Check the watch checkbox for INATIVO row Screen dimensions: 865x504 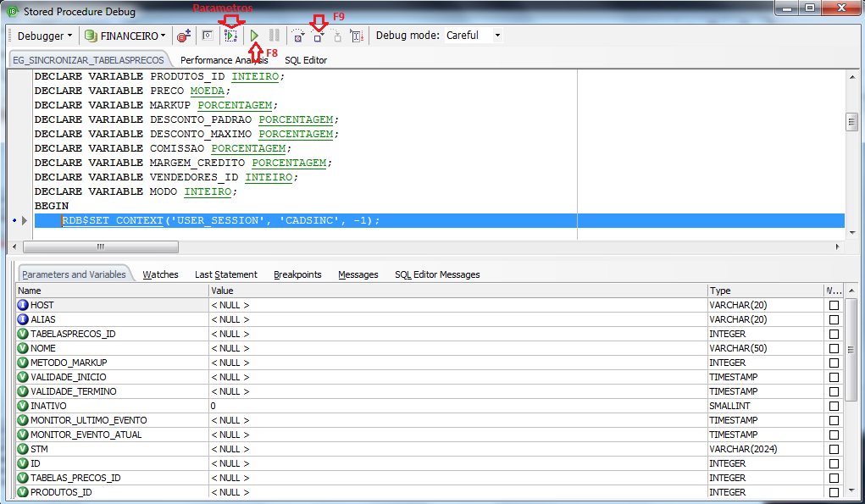coord(835,407)
